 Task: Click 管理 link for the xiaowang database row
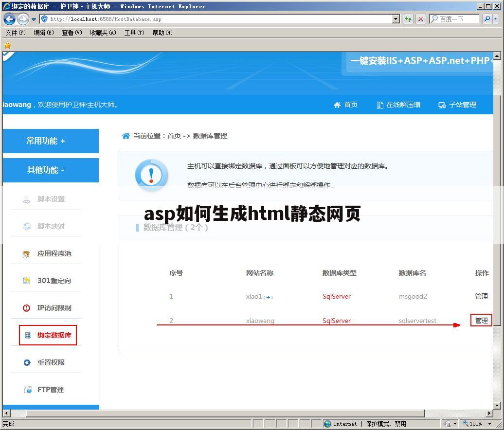click(x=481, y=321)
